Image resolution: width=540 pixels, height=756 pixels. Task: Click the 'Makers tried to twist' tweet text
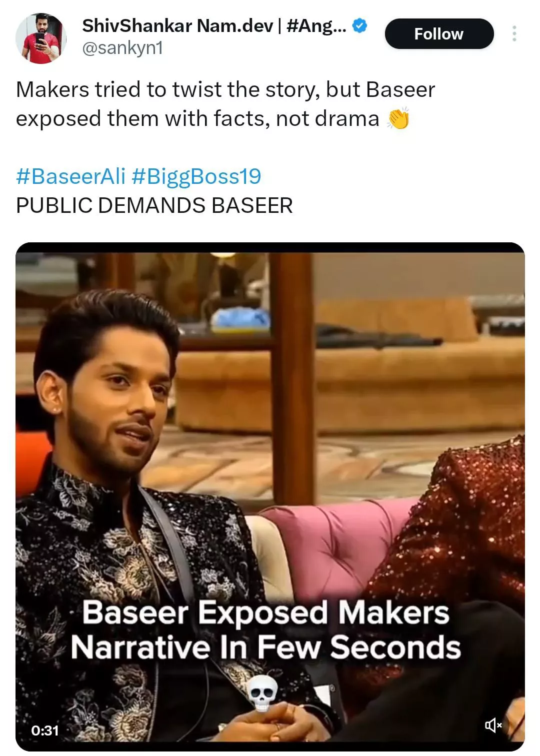225,89
